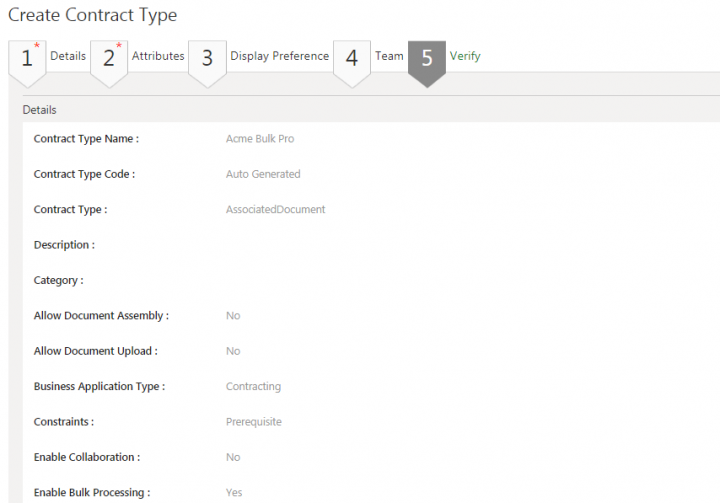The height and width of the screenshot is (503, 720).
Task: Open the Attributes wizard tab
Action: (158, 56)
